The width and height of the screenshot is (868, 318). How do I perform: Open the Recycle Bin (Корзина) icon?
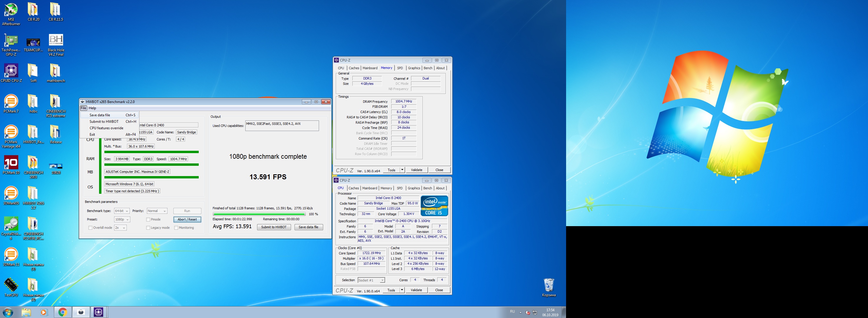(x=549, y=287)
